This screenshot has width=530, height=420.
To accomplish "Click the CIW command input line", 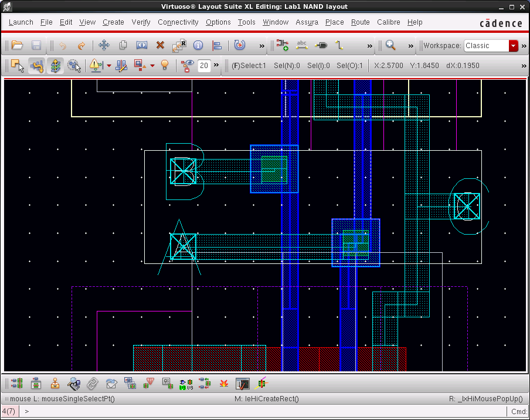I will (263, 411).
